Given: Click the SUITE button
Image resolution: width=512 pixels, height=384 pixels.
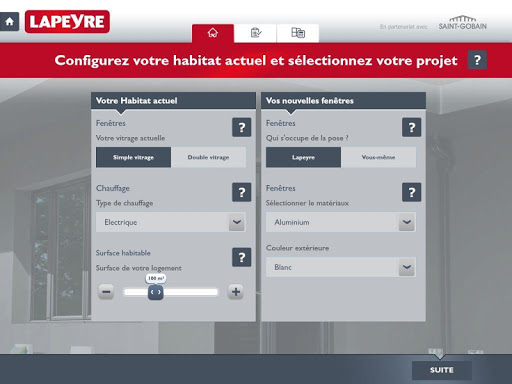Looking at the screenshot, I should point(442,370).
